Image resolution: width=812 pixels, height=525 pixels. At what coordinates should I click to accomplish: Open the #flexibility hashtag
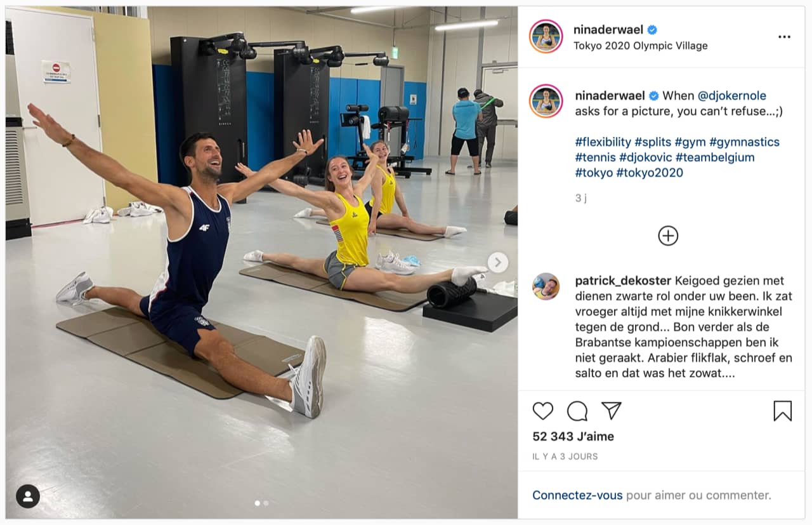click(603, 142)
